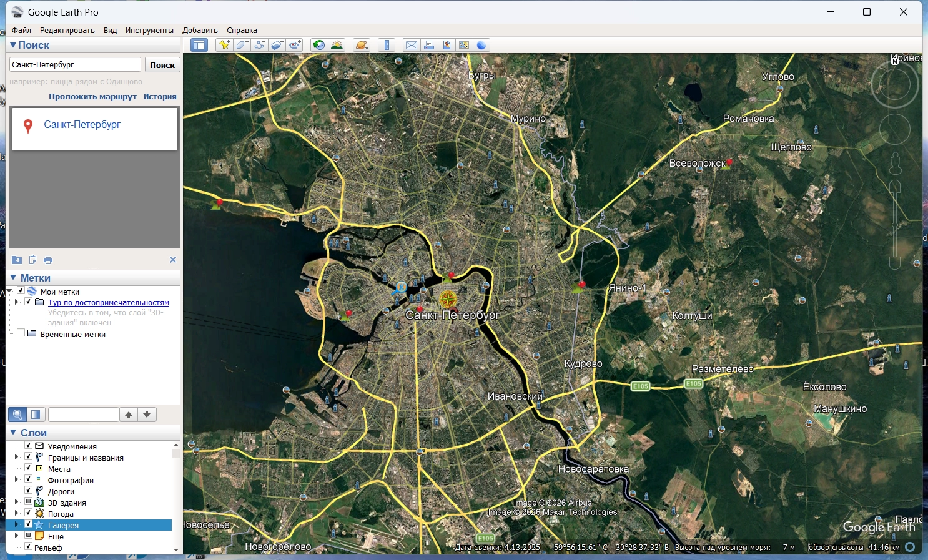Copy search results with the clipboard icon
Screen dimensions: 928x560
pos(32,260)
